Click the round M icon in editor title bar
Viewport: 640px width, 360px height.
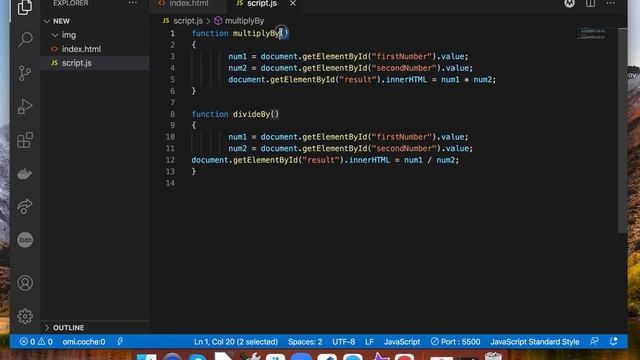pyautogui.click(x=569, y=3)
